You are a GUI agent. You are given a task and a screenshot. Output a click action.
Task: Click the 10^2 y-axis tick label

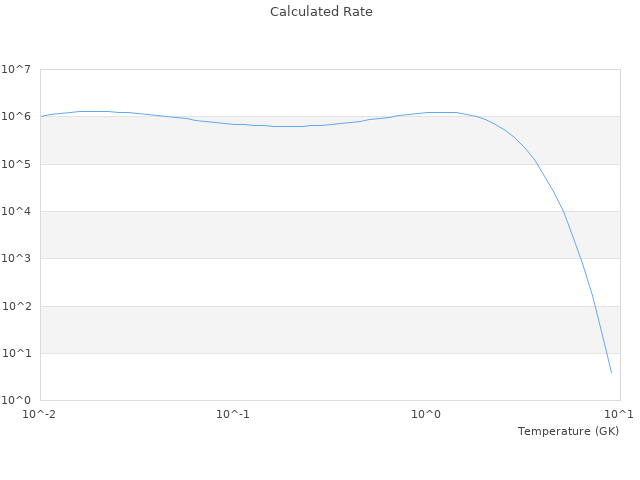(16, 306)
